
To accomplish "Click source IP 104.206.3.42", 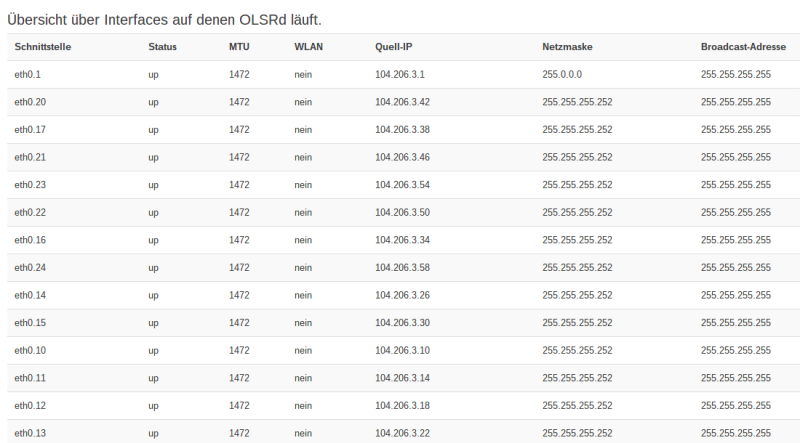I will tap(402, 102).
